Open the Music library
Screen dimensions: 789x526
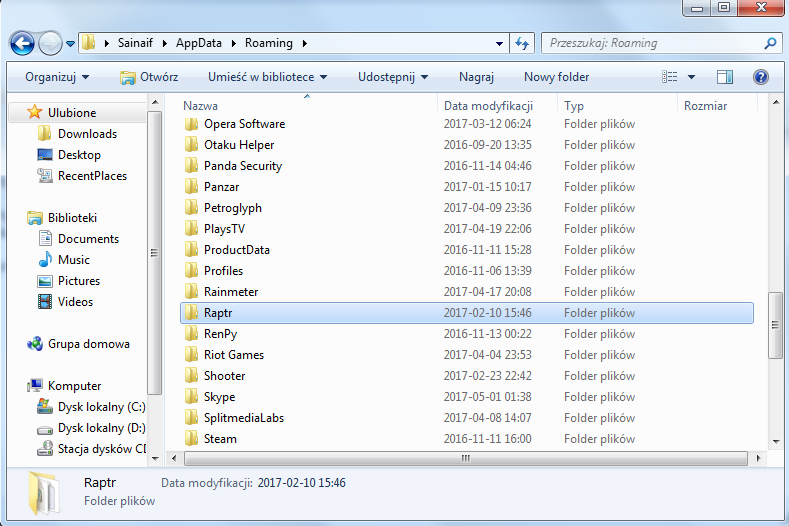click(73, 260)
